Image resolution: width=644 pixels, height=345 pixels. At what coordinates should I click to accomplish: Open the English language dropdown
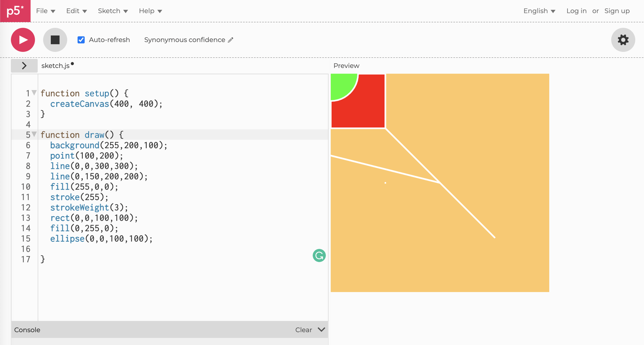(x=539, y=11)
